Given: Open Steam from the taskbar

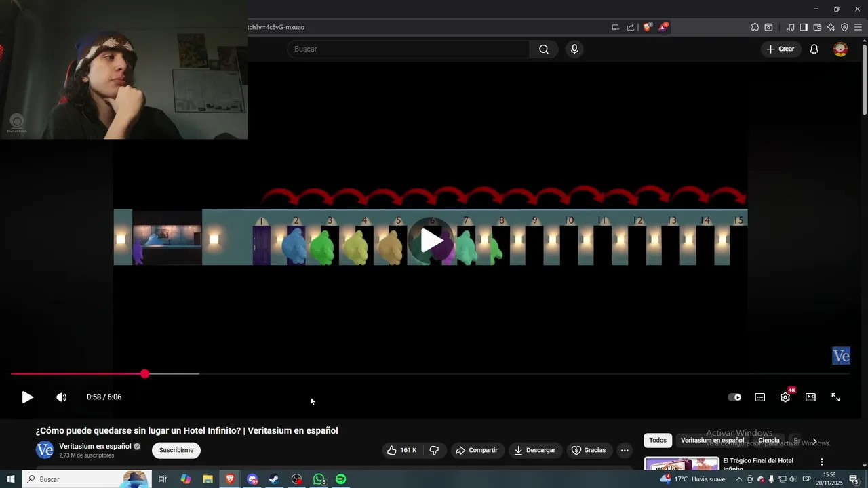Looking at the screenshot, I should tap(274, 479).
